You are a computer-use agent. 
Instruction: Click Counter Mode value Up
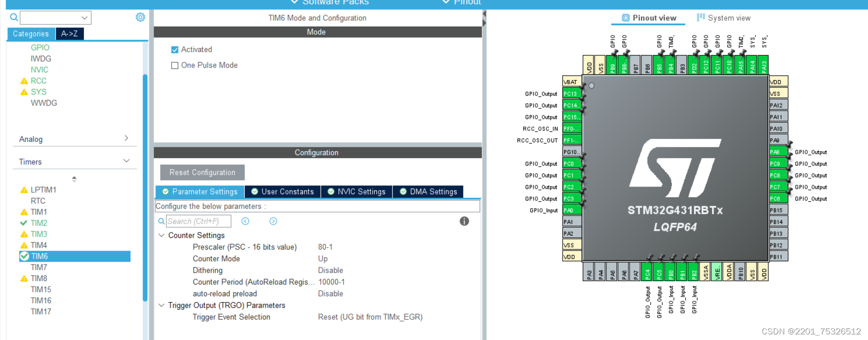pos(323,259)
